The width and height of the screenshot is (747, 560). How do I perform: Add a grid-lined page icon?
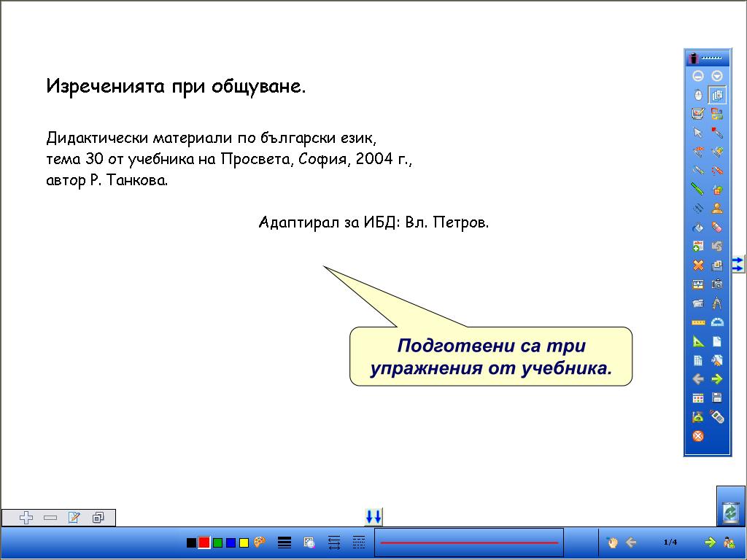click(698, 360)
